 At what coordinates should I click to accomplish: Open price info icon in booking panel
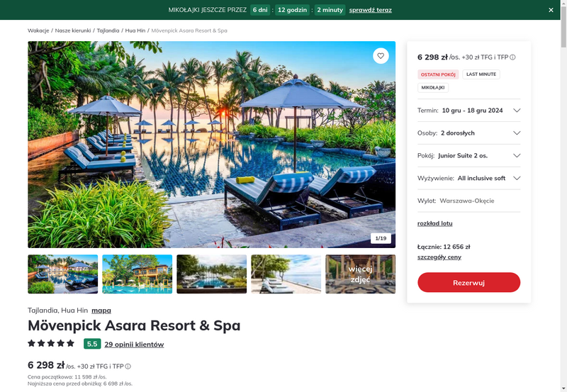pyautogui.click(x=512, y=57)
